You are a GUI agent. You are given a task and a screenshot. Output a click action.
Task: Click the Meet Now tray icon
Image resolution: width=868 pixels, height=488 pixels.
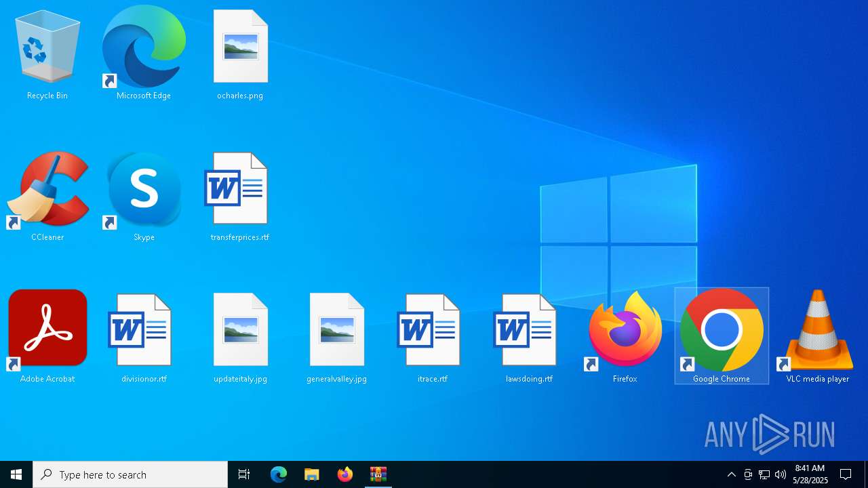[748, 474]
